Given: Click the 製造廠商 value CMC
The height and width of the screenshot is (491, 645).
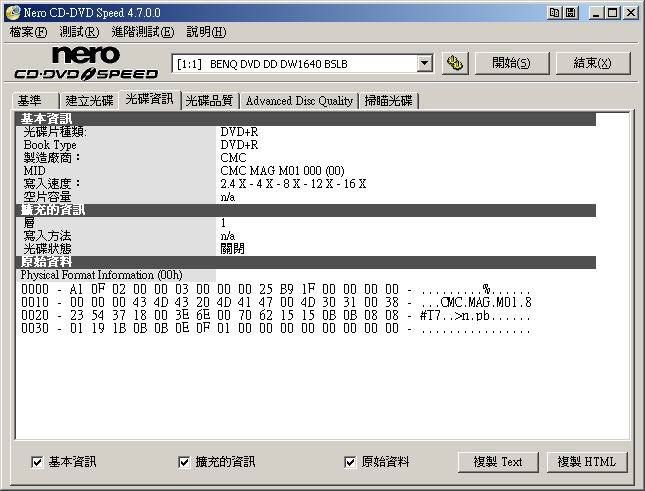Looking at the screenshot, I should 233,158.
